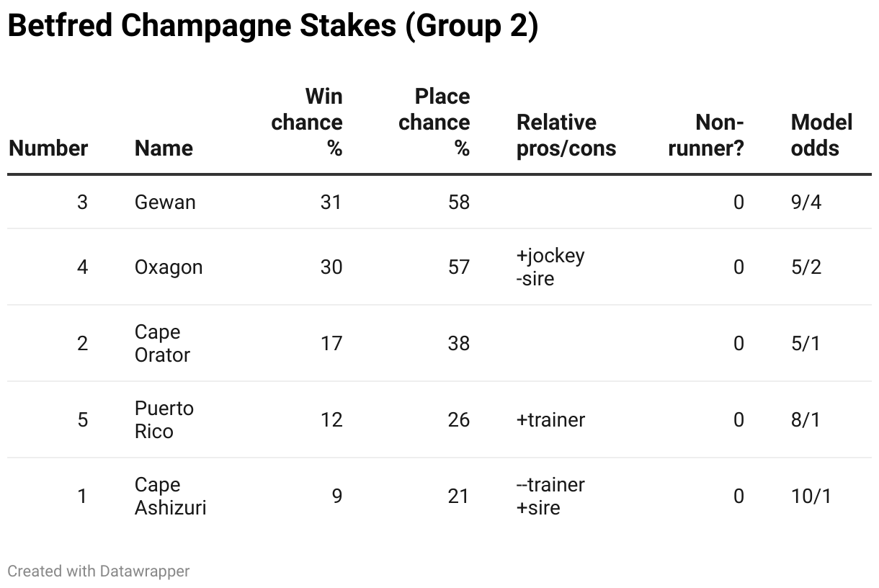Select the Name column header
Image resolution: width=879 pixels, height=588 pixels.
164,148
